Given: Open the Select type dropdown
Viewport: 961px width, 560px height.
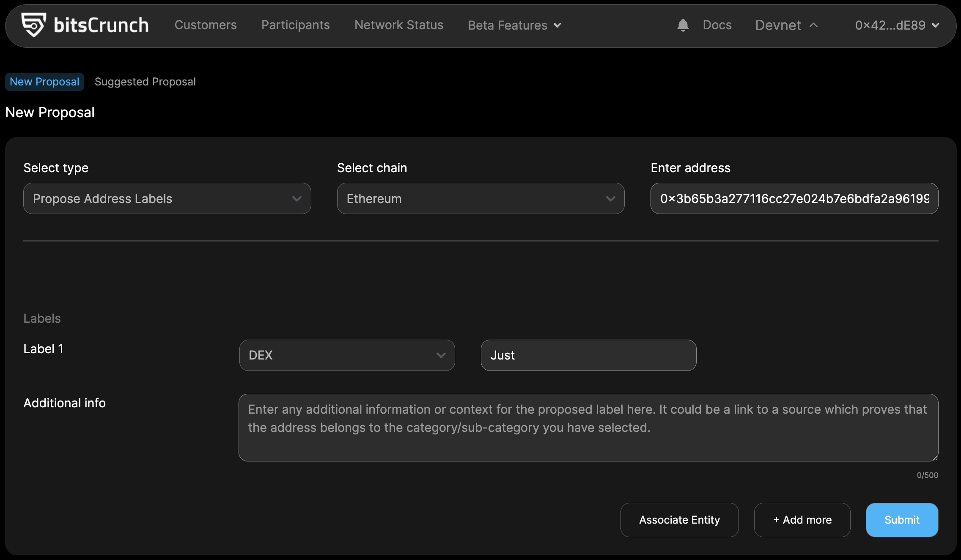Looking at the screenshot, I should [167, 198].
